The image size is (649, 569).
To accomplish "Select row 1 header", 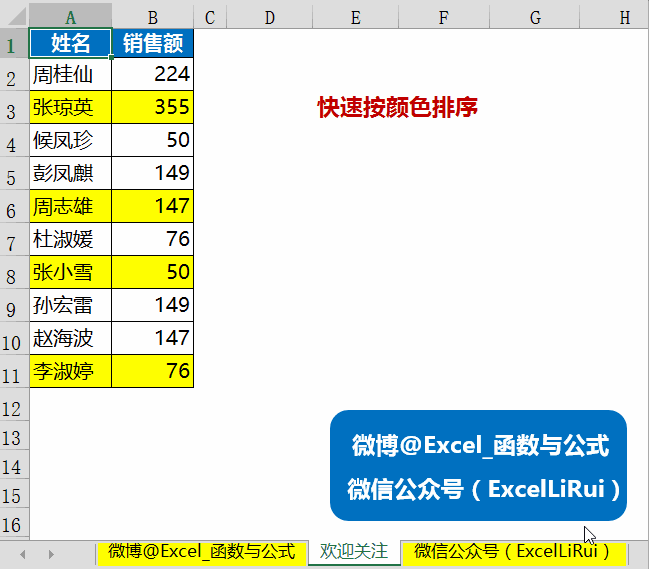I will click(x=14, y=43).
